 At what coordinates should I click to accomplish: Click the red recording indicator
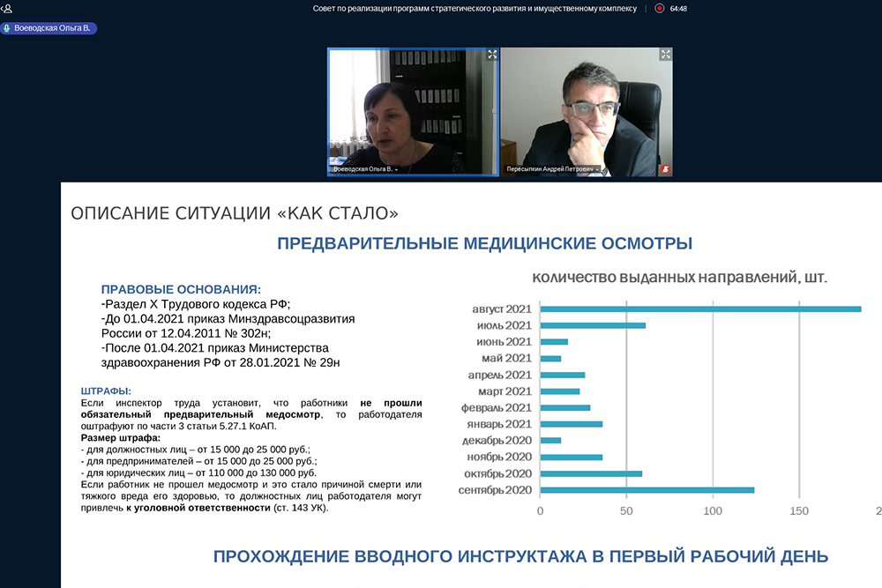659,8
